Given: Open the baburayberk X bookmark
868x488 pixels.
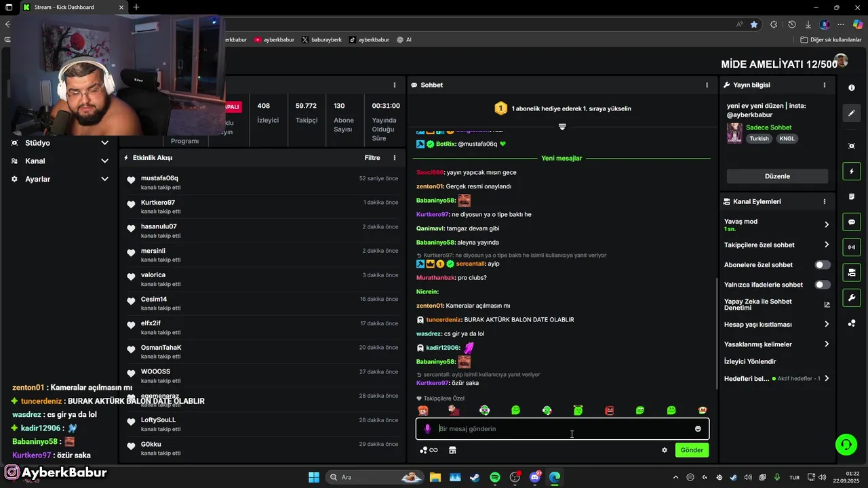Looking at the screenshot, I should [x=321, y=40].
